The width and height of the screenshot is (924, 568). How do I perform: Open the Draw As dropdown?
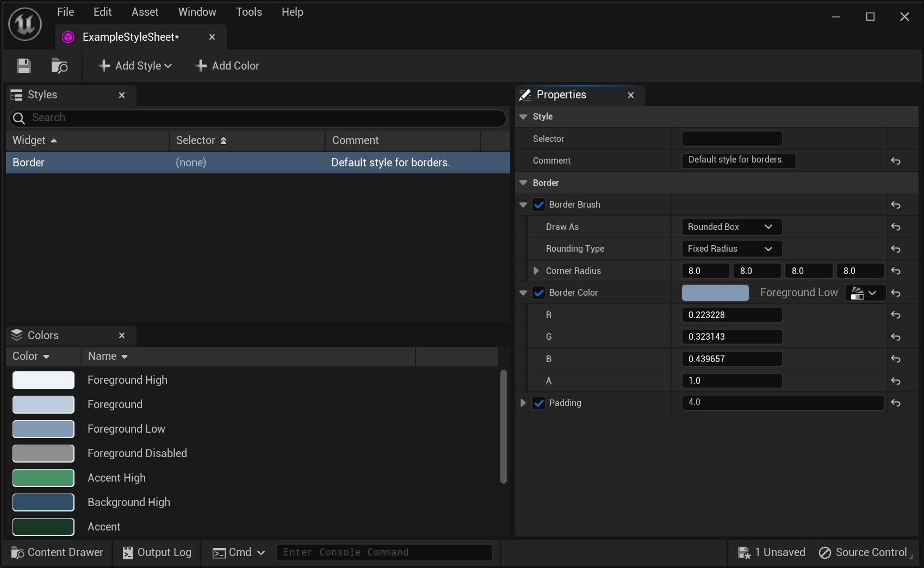[x=731, y=227]
